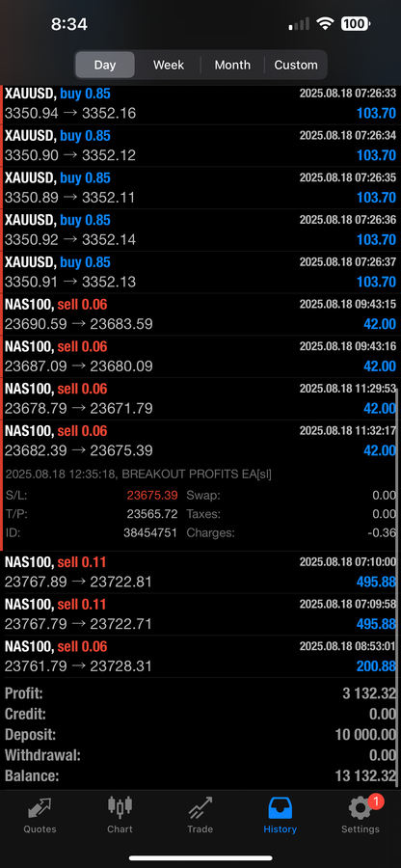
Task: Select the Day period tab
Action: [104, 65]
